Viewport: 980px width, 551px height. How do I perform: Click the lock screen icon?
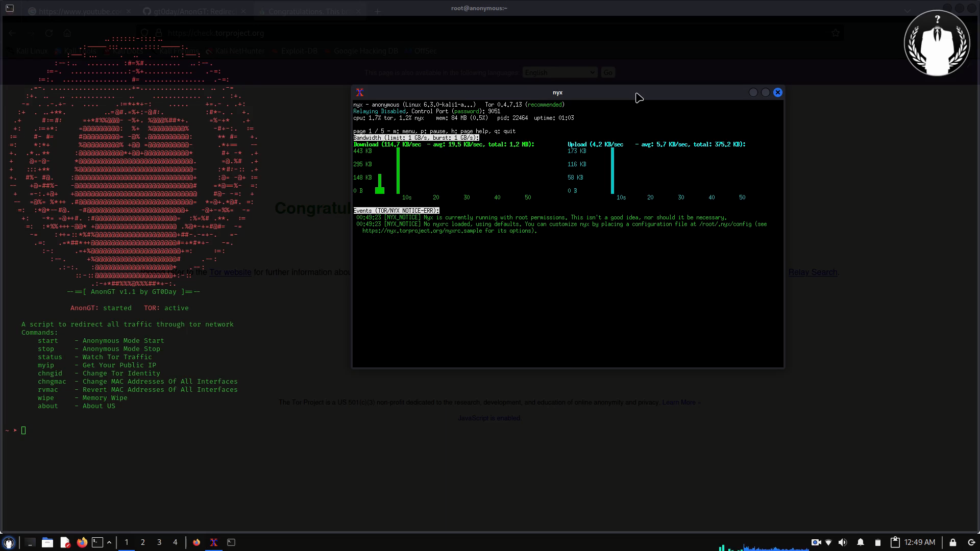[953, 542]
